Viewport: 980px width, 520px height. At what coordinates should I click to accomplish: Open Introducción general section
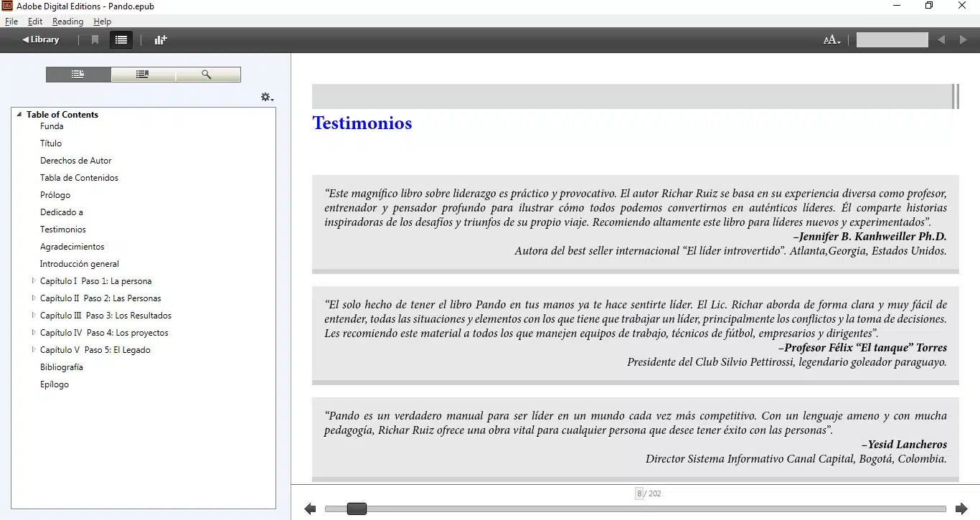(80, 264)
